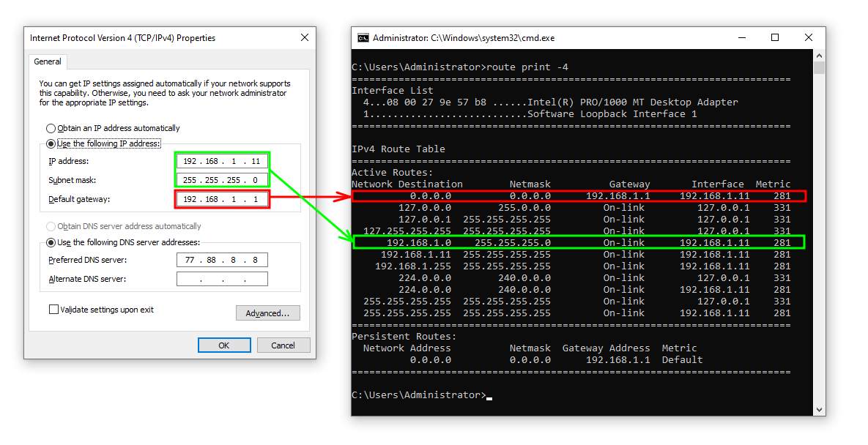Click the 'Default gateway:' label

click(x=79, y=199)
